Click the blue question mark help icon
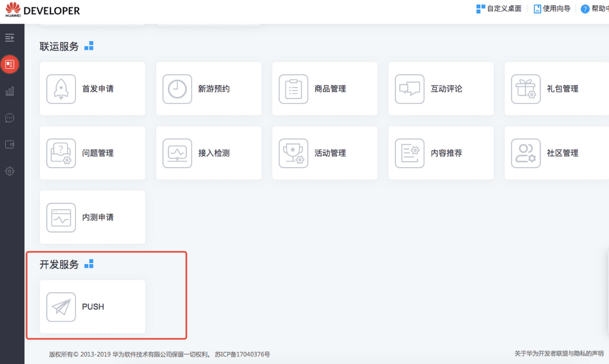Screen dimensions: 609x364 585,9
